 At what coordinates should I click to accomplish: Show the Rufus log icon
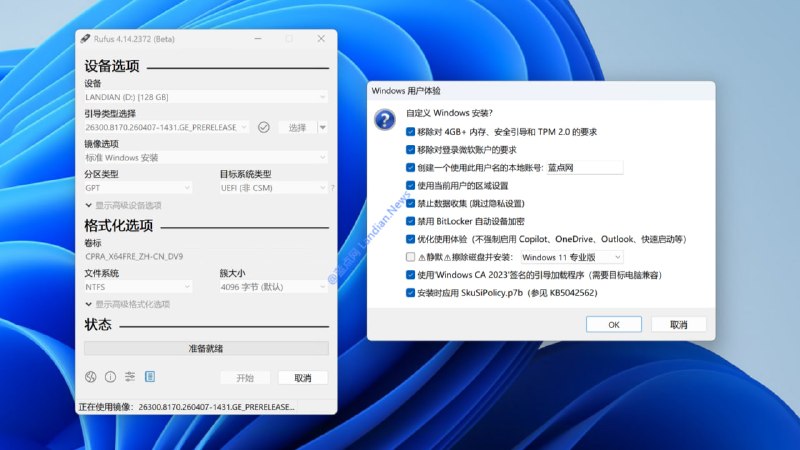(x=150, y=377)
